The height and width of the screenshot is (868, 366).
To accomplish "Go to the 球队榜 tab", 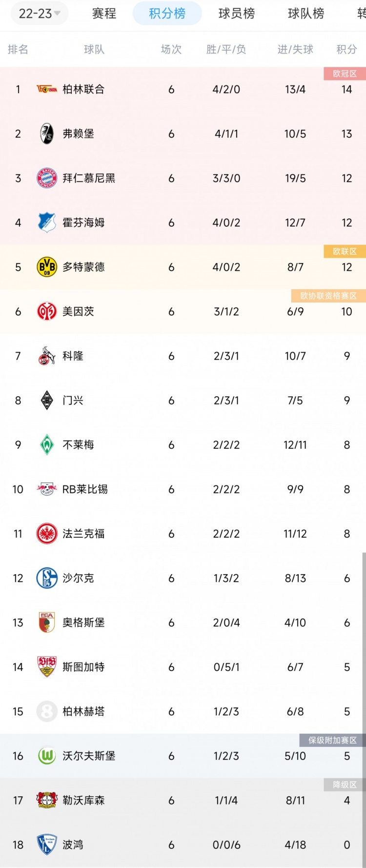I will point(306,14).
